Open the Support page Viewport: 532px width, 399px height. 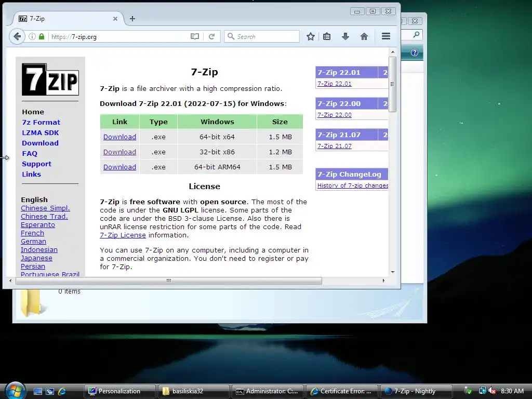click(37, 164)
